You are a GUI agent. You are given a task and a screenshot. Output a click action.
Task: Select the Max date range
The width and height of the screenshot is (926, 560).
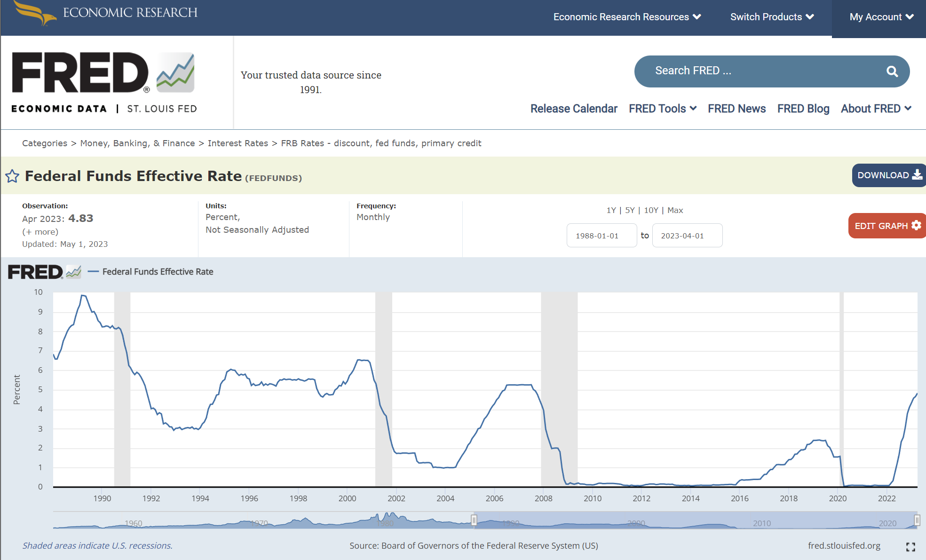pyautogui.click(x=675, y=210)
